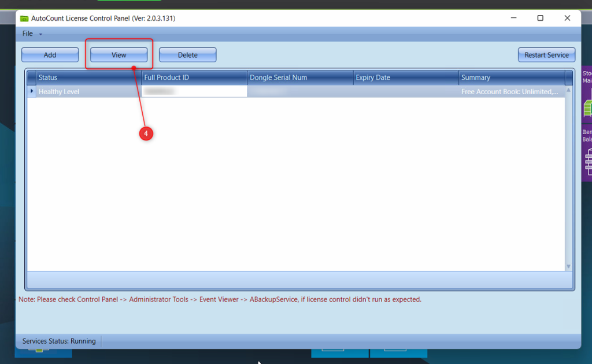Click the row indicator arrow of first row
The height and width of the screenshot is (364, 592).
coord(32,91)
